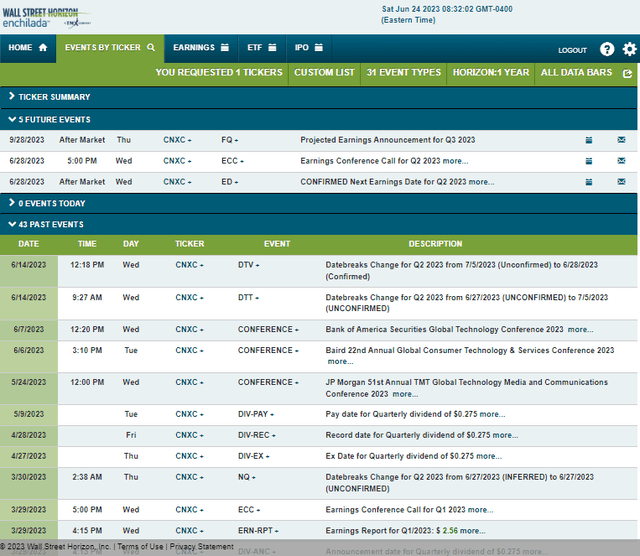Open Terms of Use footer link

(140, 546)
